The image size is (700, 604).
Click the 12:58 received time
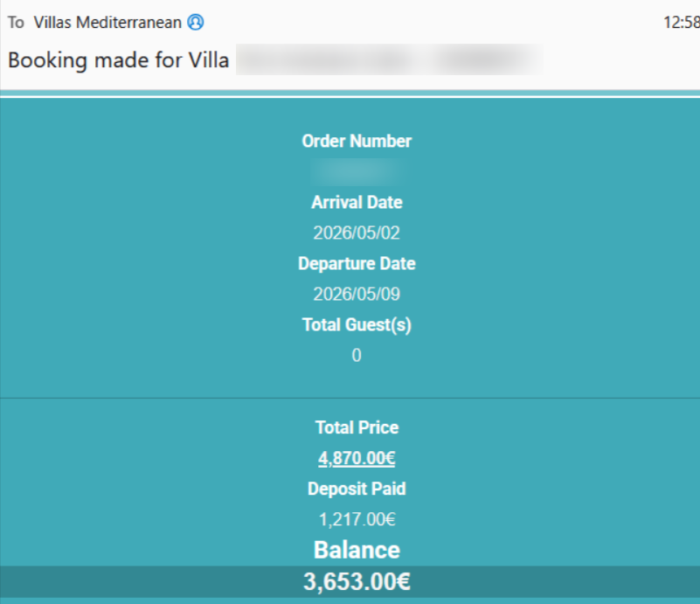pyautogui.click(x=683, y=23)
